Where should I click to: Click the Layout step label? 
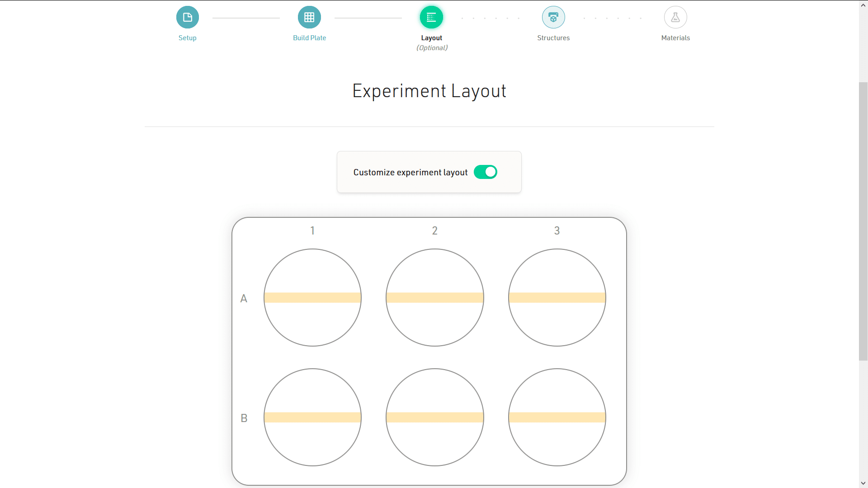(431, 38)
